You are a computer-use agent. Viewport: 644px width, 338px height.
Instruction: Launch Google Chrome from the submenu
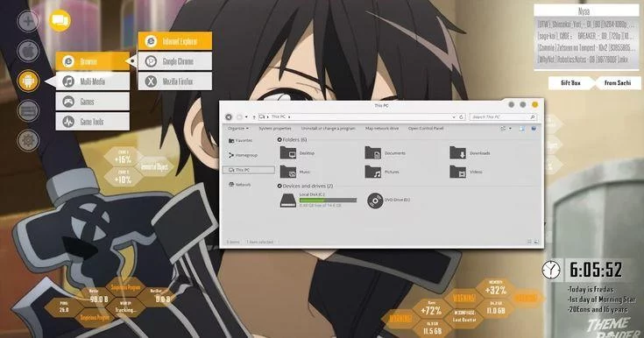pyautogui.click(x=175, y=61)
